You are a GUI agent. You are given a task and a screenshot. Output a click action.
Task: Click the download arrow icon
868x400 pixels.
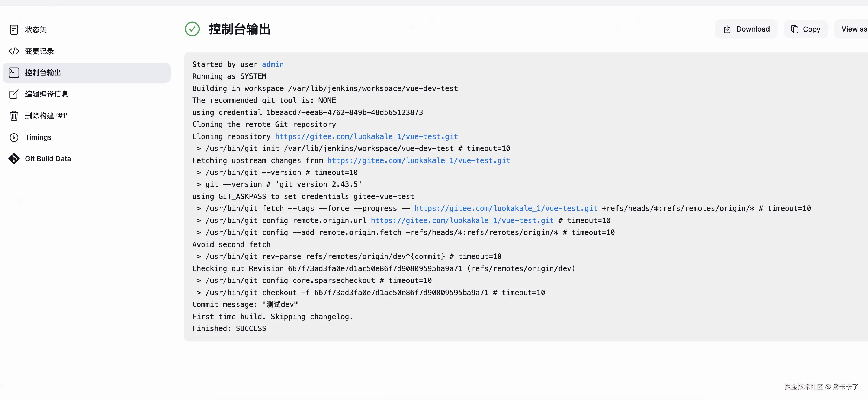(727, 29)
